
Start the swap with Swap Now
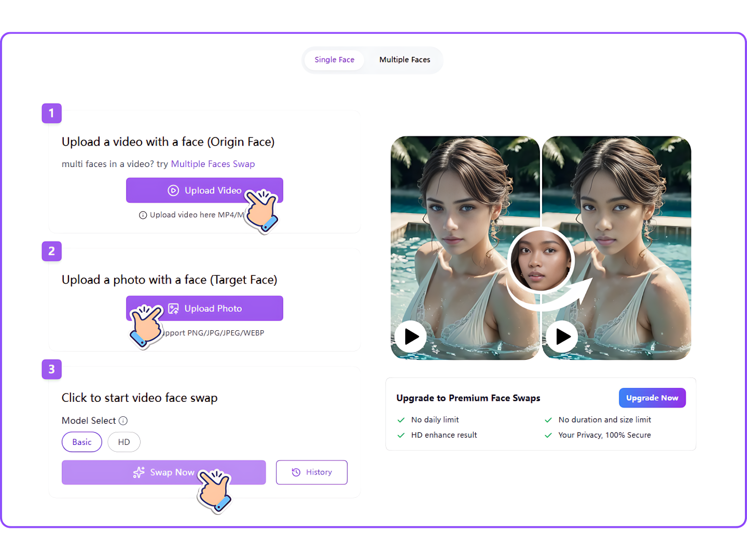163,472
